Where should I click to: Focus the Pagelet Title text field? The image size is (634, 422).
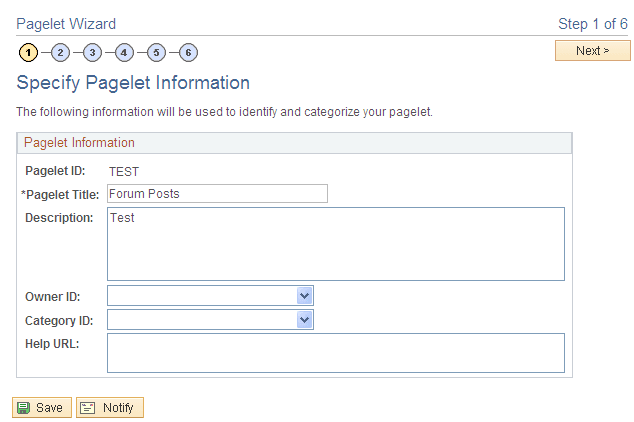pos(216,194)
